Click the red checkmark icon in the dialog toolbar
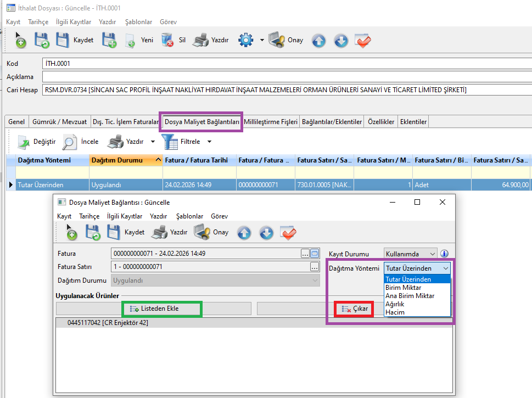The width and height of the screenshot is (532, 398). [x=288, y=233]
